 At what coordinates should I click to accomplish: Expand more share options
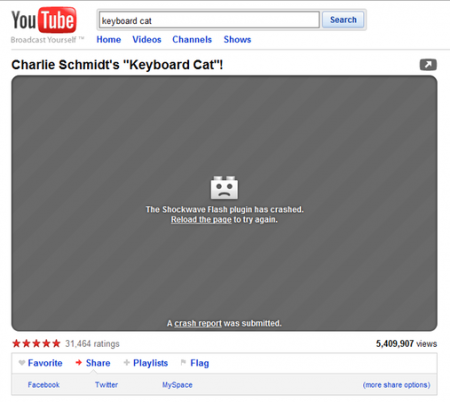pyautogui.click(x=396, y=385)
